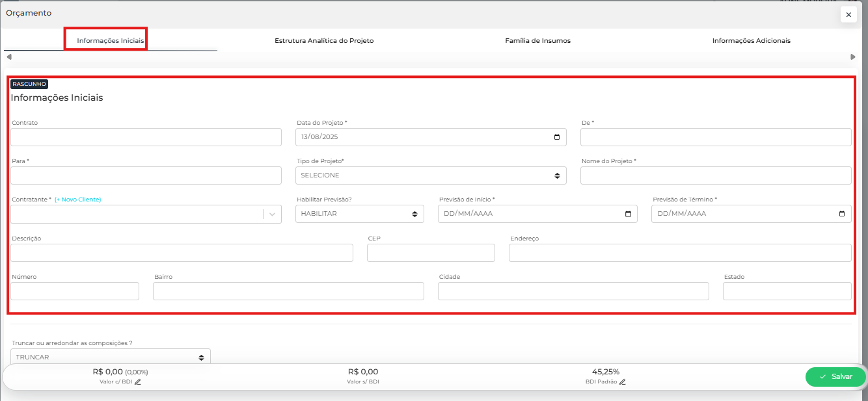Viewport: 868px width, 401px height.
Task: Click into the CEP input field
Action: 431,253
